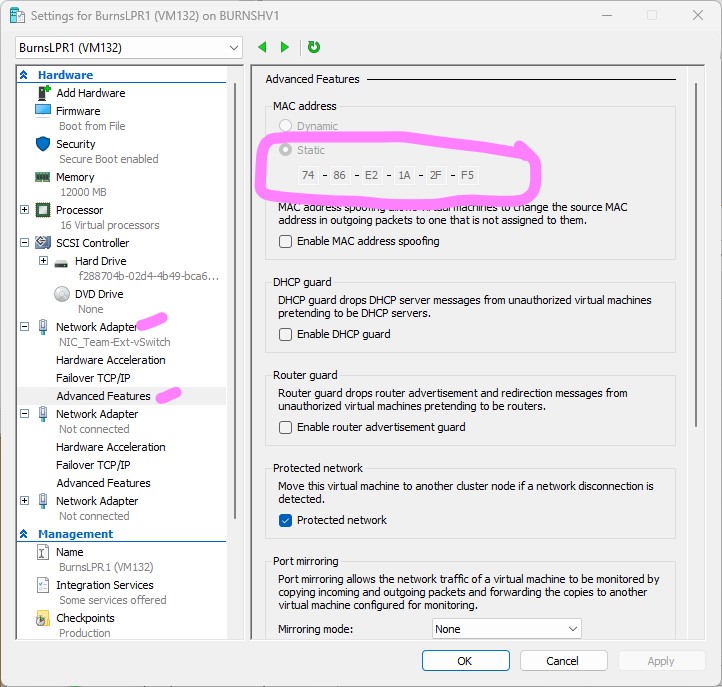Click the Checkpoints icon
Viewport: 722px width, 687px height.
42,618
